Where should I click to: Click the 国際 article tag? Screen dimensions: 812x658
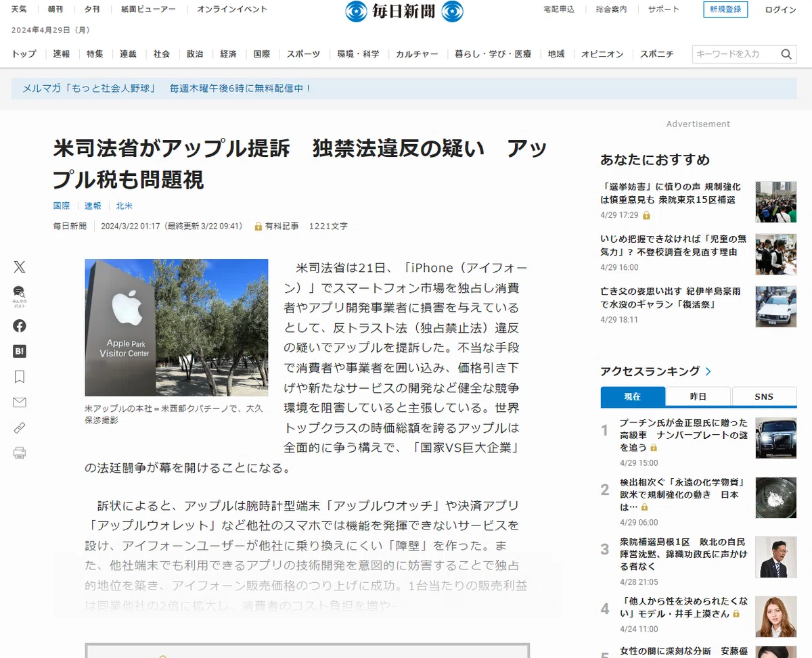point(62,206)
